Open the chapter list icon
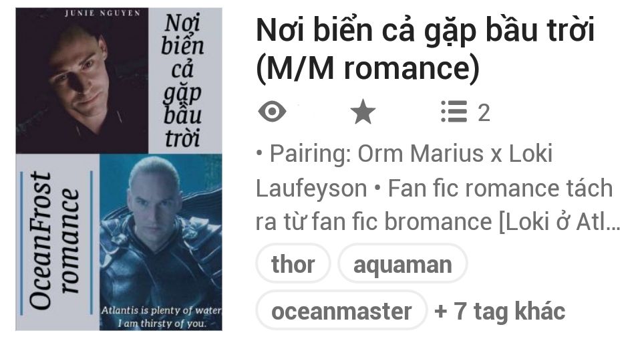 tap(454, 112)
